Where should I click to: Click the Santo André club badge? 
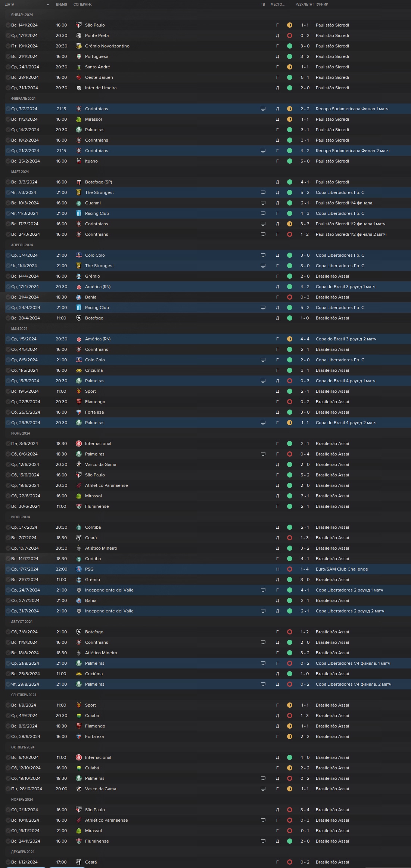pyautogui.click(x=79, y=67)
